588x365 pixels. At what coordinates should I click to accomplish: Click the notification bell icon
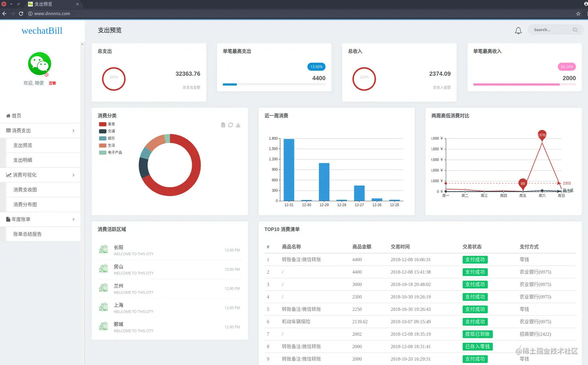click(518, 30)
